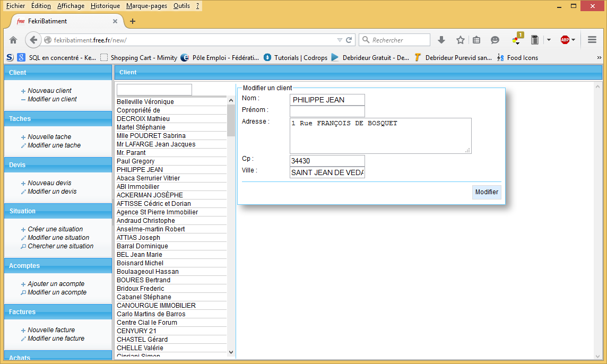607x364 pixels.
Task: Click Modifier une facture link
Action: [x=56, y=339]
